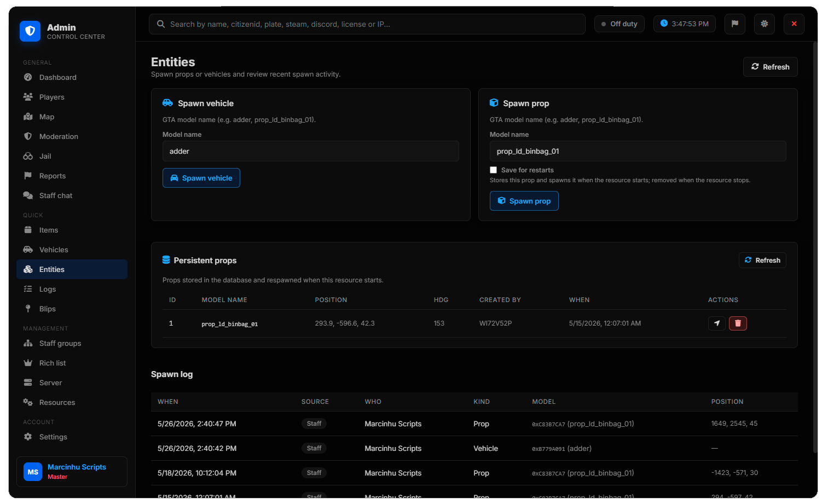Open the theme settings sun icon
828x504 pixels.
[765, 24]
